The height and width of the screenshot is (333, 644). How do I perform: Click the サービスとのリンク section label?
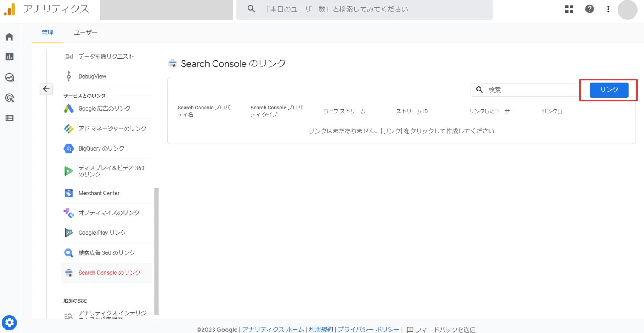tap(85, 96)
